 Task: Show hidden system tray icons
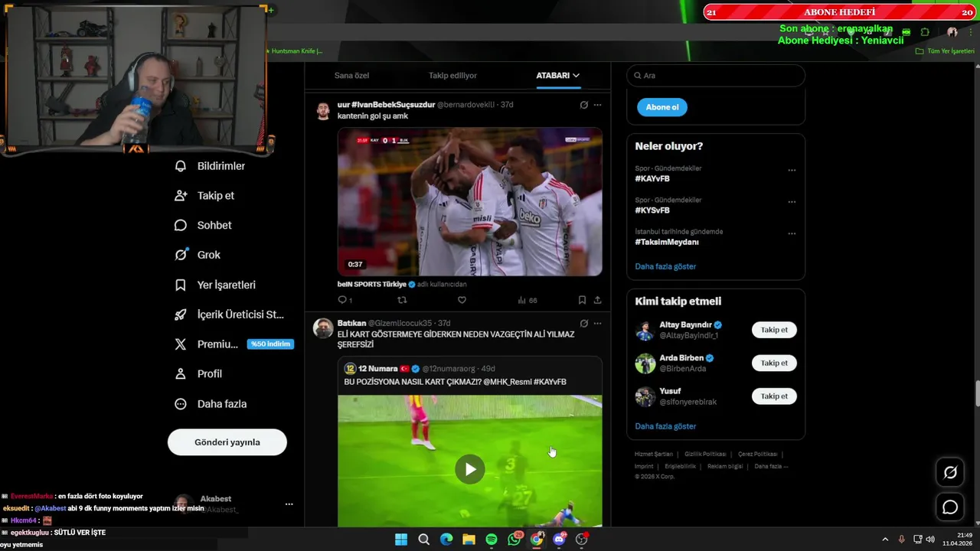[885, 540]
